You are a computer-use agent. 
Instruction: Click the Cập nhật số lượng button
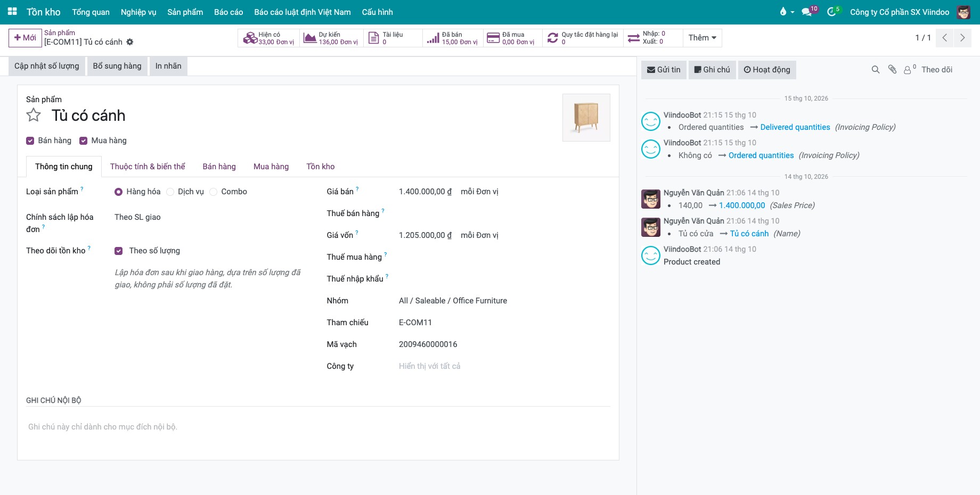[x=47, y=66]
